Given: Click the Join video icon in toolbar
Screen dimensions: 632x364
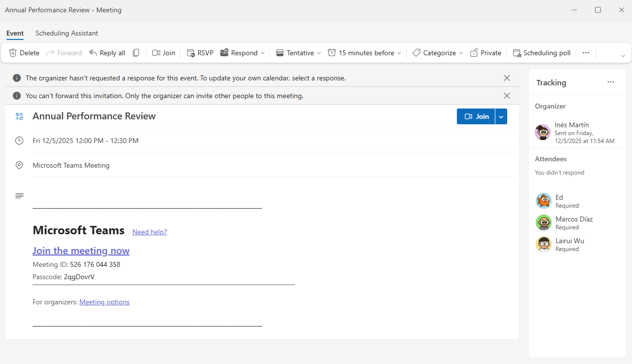Looking at the screenshot, I should click(156, 53).
